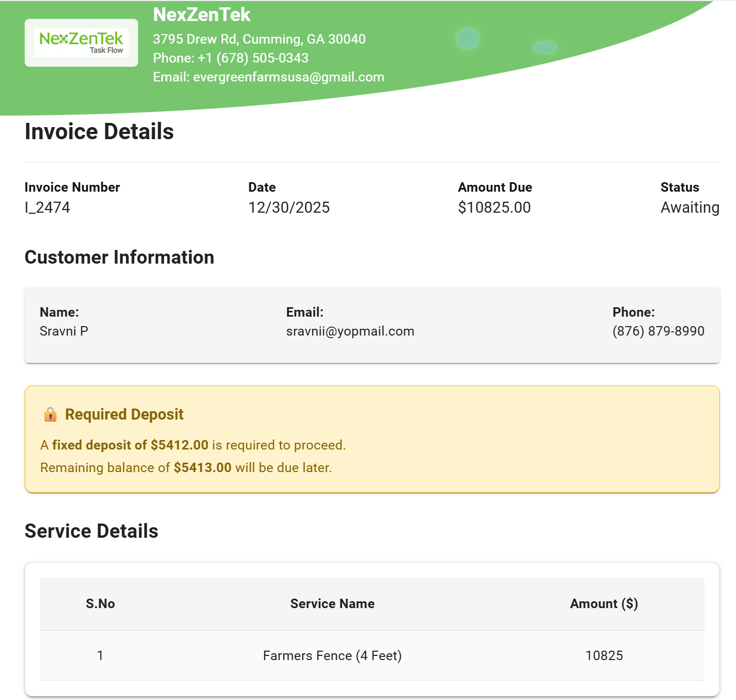Screen dimensions: 736x700
Task: Click the NexZenTek Task Flow logo
Action: (x=81, y=43)
